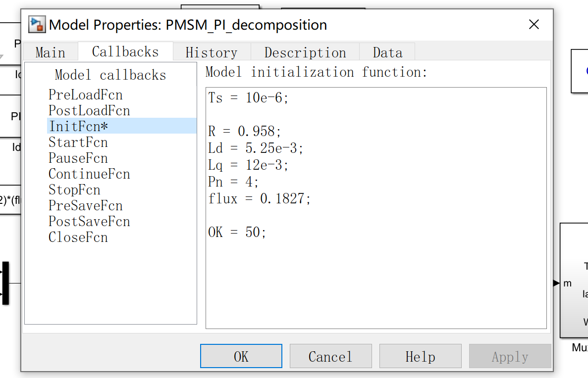Select the StartFcn callback
The width and height of the screenshot is (588, 378).
(78, 142)
